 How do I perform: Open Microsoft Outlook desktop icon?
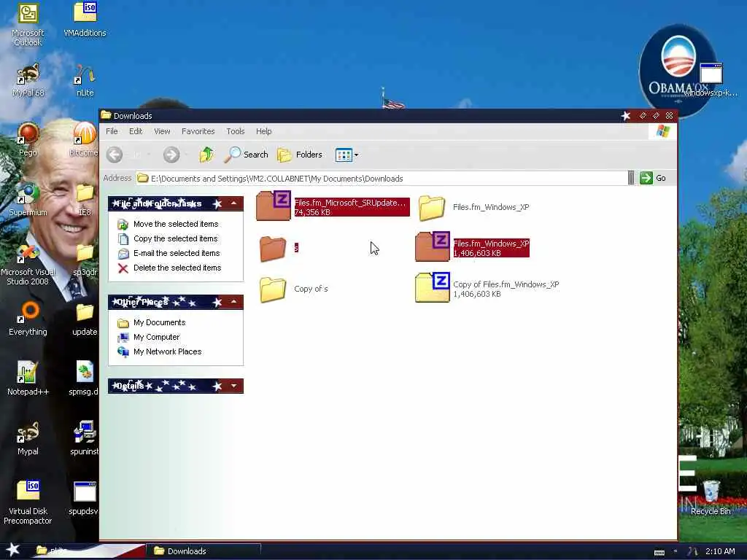[28, 24]
